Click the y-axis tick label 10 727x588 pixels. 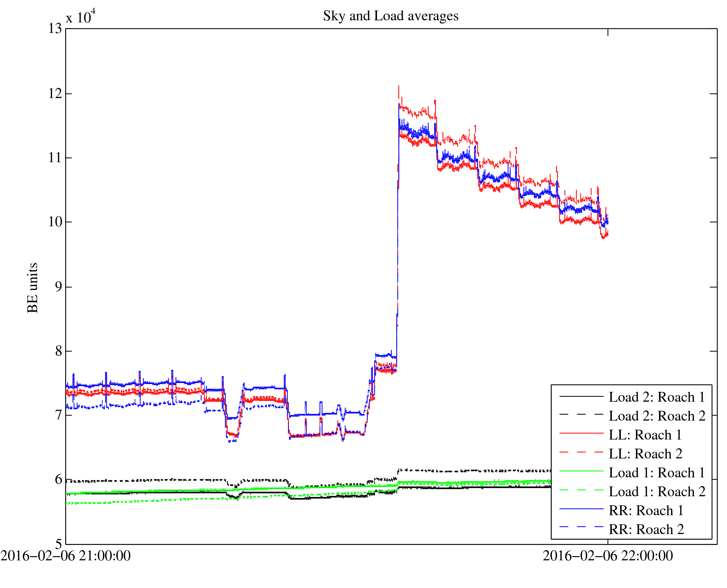[55, 222]
